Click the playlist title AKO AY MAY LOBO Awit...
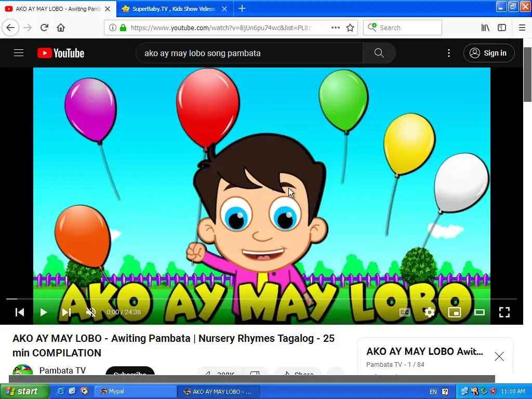Image resolution: width=532 pixels, height=399 pixels. coord(424,352)
